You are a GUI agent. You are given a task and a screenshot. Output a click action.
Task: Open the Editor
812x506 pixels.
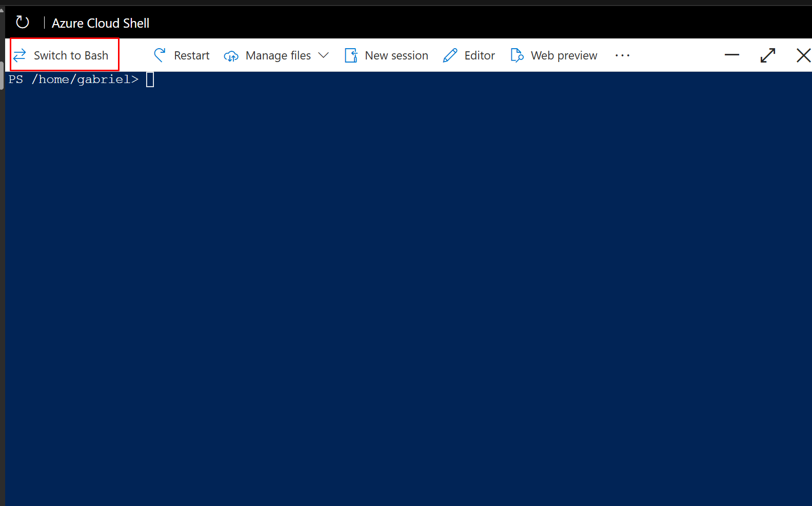469,55
